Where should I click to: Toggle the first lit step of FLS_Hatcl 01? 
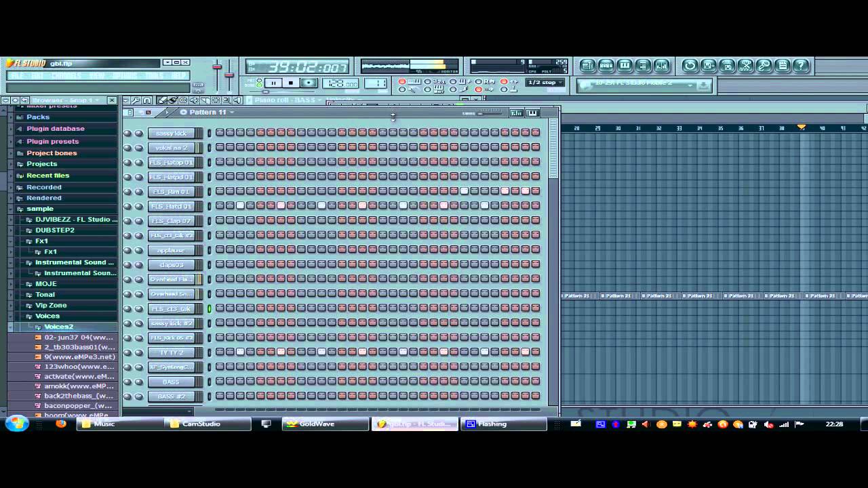tap(240, 206)
